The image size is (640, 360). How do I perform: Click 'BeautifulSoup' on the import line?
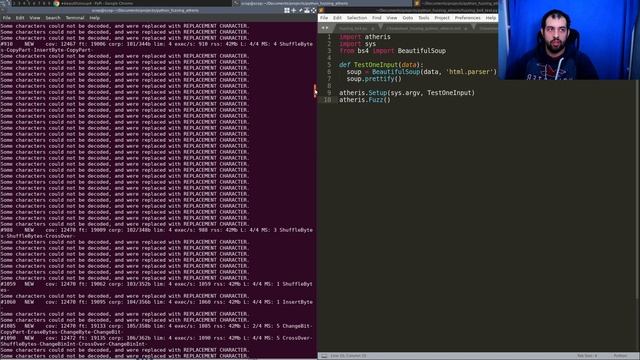pyautogui.click(x=422, y=51)
